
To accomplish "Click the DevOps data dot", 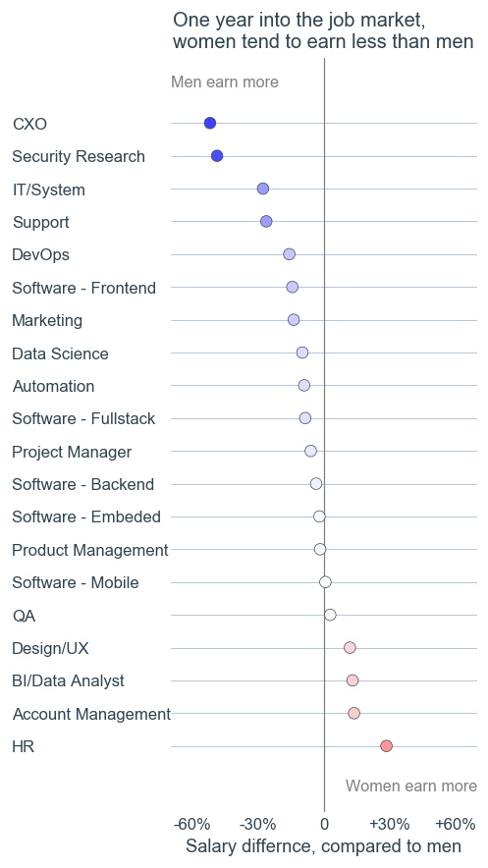I will [x=289, y=254].
